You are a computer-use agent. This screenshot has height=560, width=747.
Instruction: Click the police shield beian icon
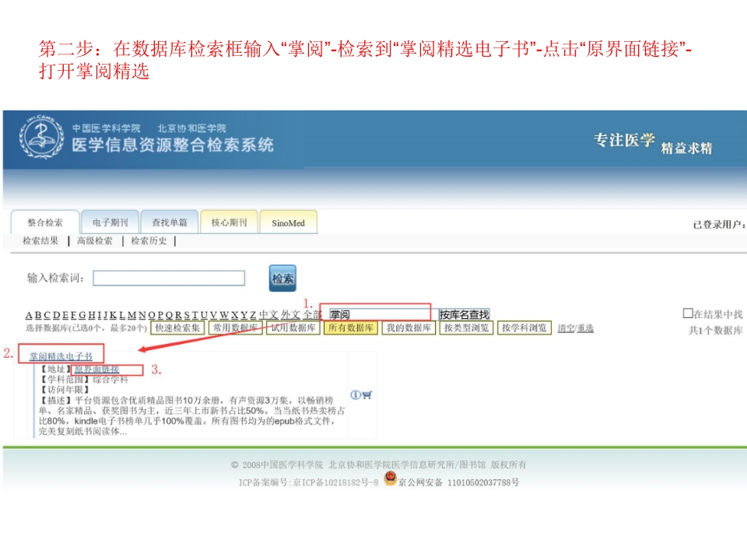pos(391,481)
